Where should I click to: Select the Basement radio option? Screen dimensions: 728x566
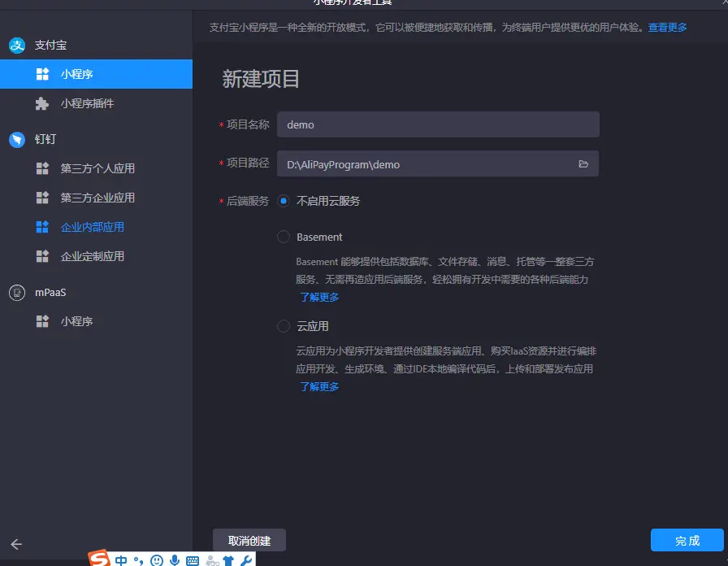pos(284,237)
